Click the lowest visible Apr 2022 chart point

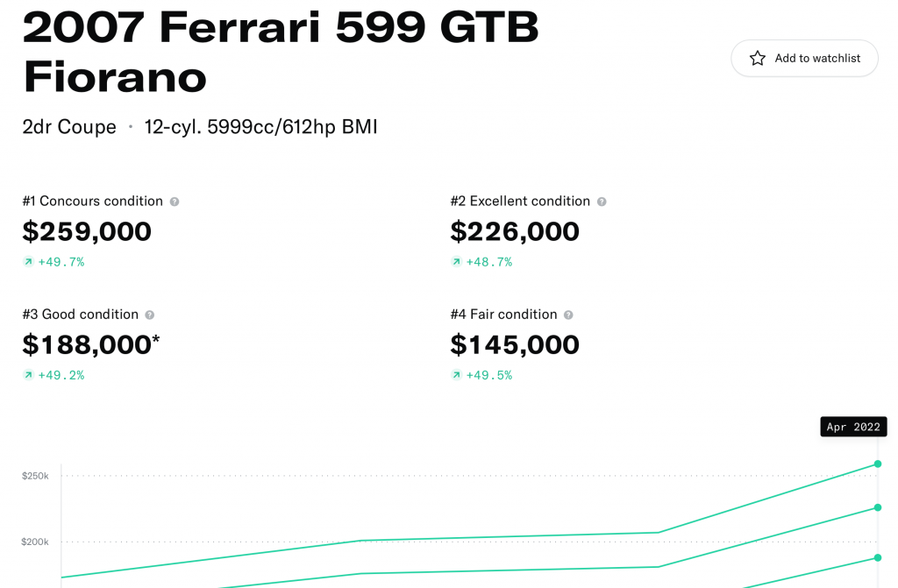tap(877, 557)
